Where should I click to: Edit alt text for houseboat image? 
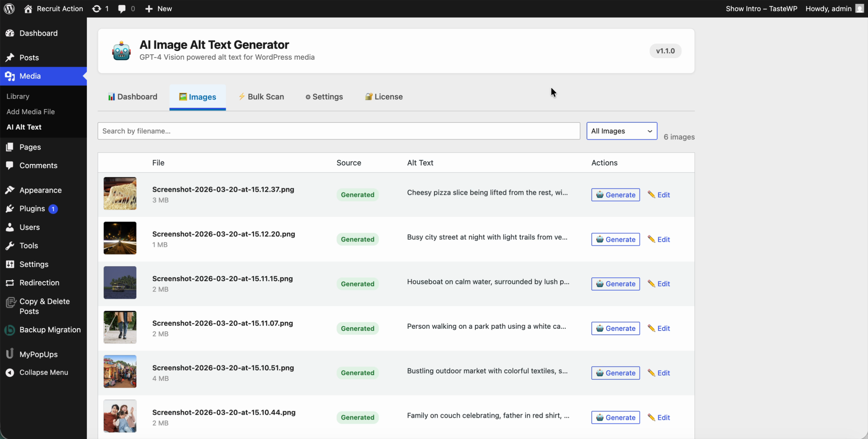pyautogui.click(x=659, y=284)
